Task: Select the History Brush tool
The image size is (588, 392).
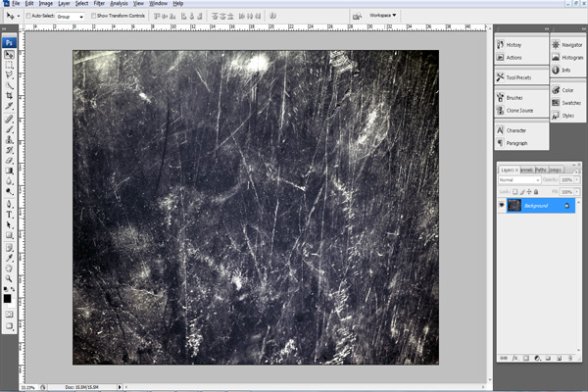Action: coord(9,150)
